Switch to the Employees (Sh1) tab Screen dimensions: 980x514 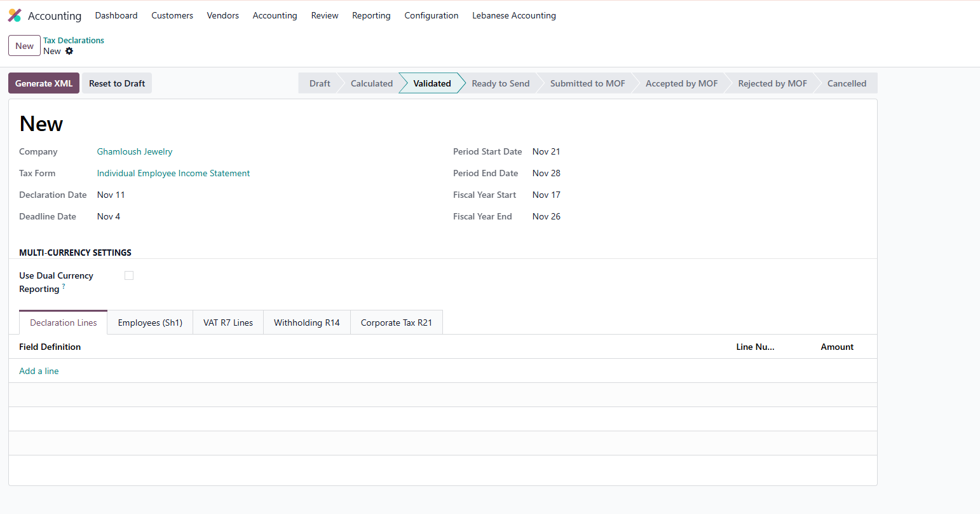click(150, 323)
